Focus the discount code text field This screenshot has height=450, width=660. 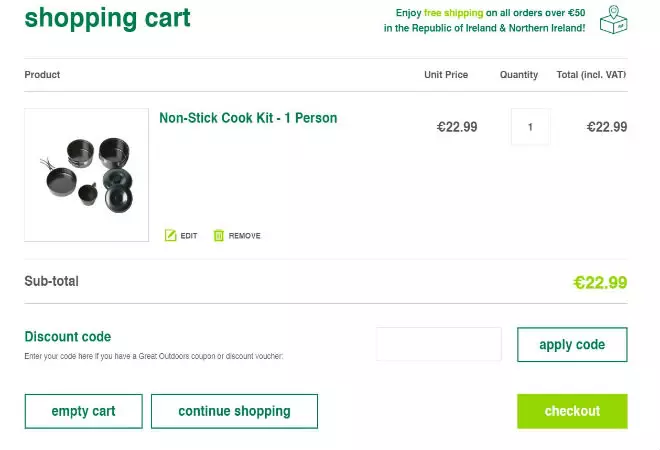pos(439,344)
